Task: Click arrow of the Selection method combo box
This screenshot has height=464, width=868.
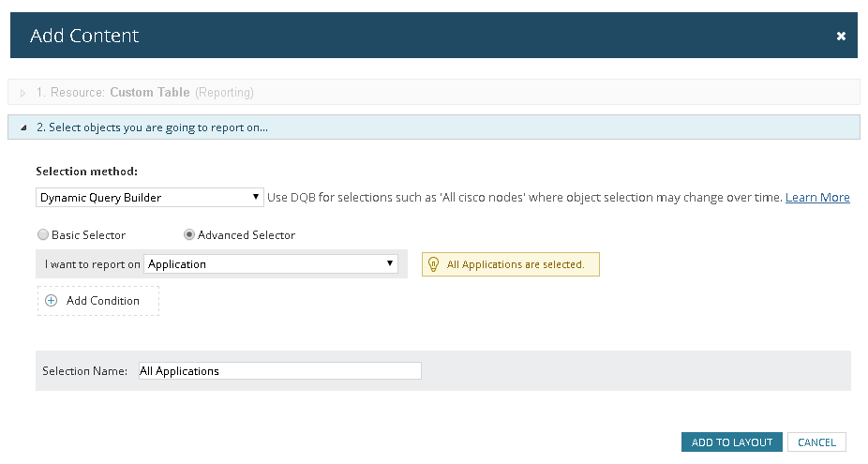Action: [x=255, y=197]
